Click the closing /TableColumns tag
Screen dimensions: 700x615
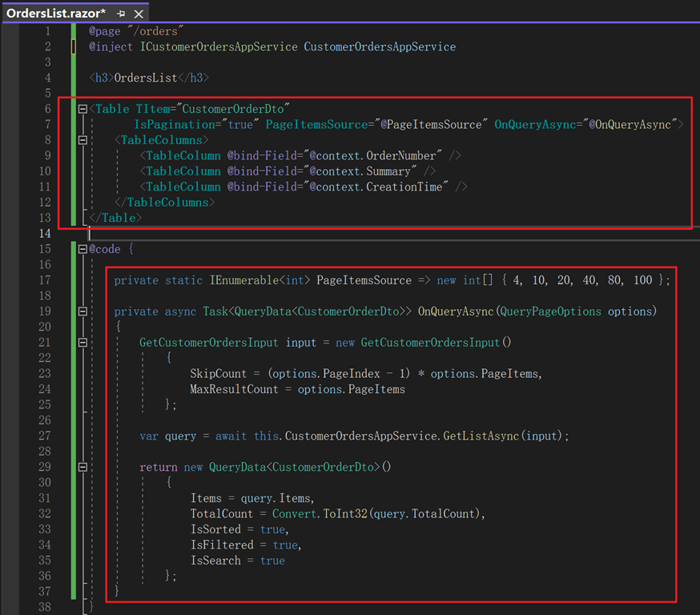coord(165,203)
